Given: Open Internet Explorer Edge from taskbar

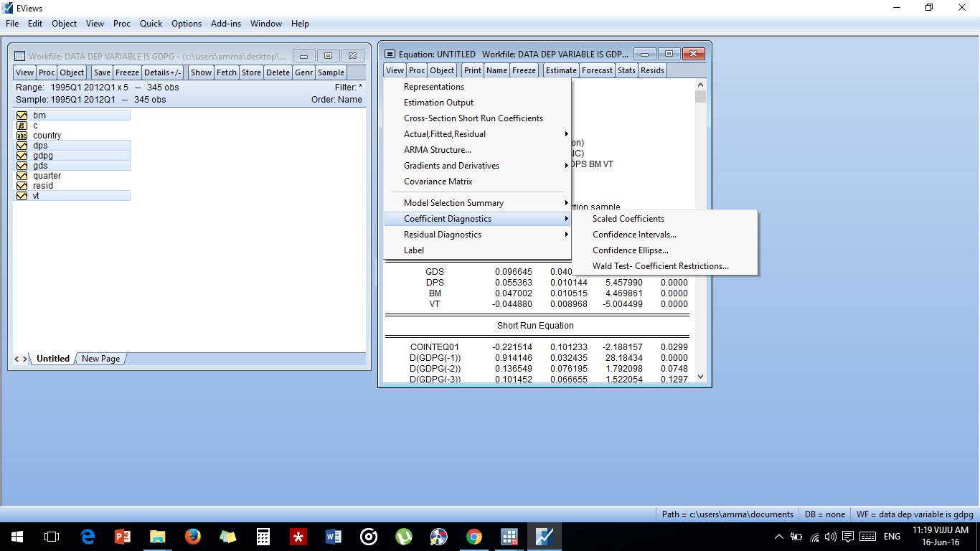Looking at the screenshot, I should [88, 537].
